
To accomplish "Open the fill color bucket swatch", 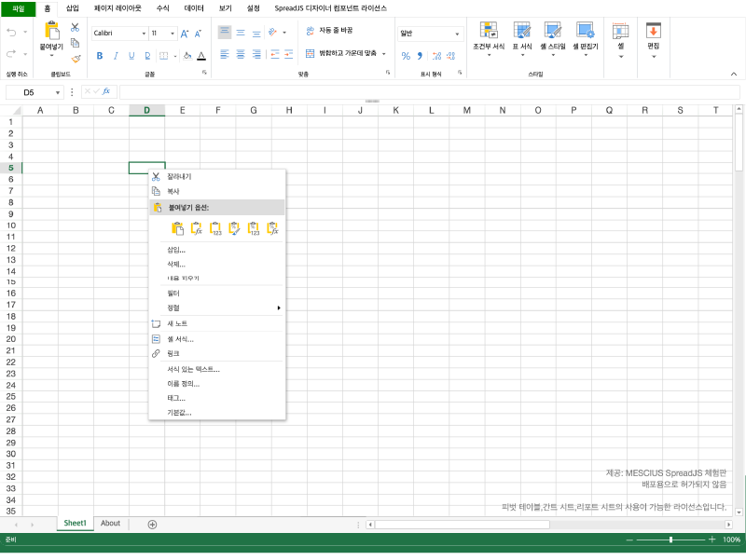I will pyautogui.click(x=187, y=56).
